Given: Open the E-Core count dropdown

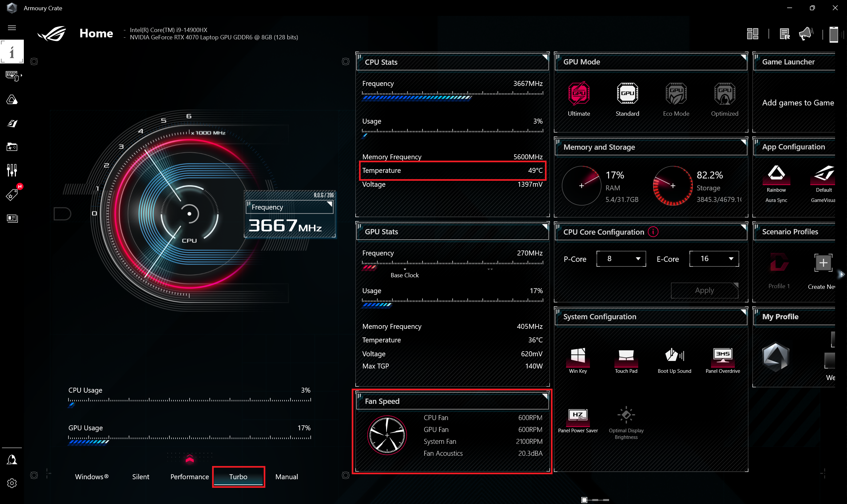Looking at the screenshot, I should click(x=714, y=258).
